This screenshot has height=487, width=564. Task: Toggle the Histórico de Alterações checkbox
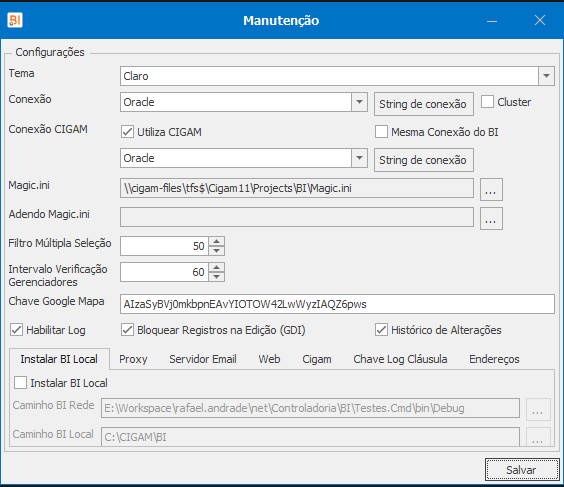381,330
